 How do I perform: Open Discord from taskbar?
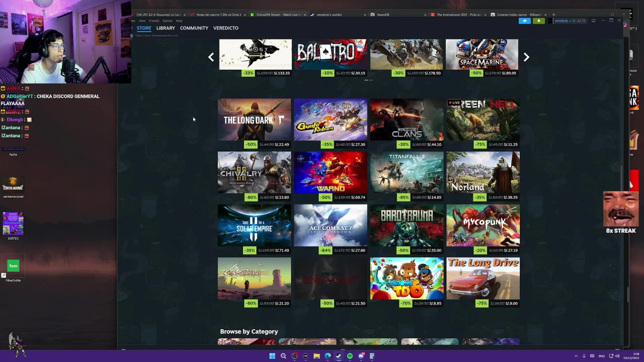361,356
